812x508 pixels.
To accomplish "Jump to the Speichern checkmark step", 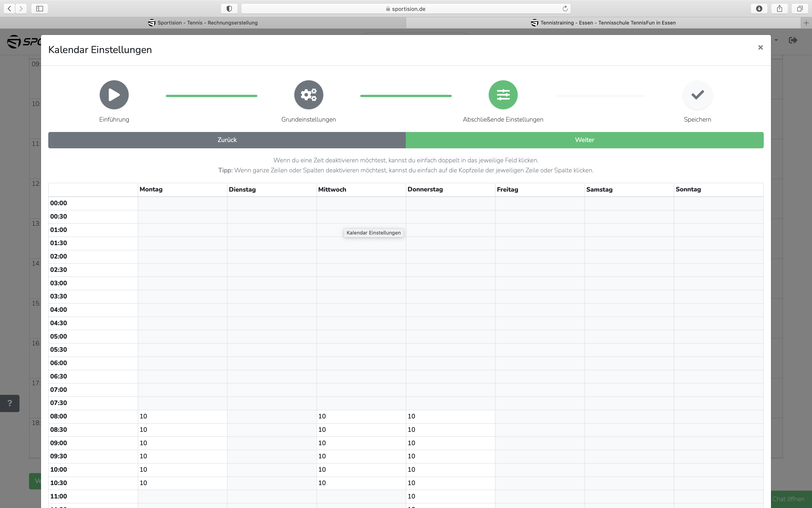I will [697, 95].
